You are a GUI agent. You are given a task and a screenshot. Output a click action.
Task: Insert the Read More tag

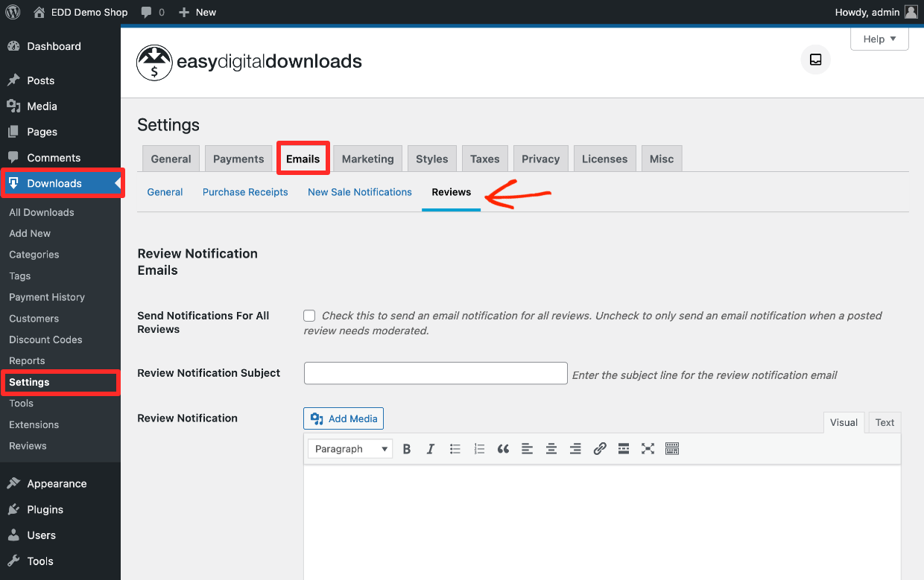click(x=624, y=449)
